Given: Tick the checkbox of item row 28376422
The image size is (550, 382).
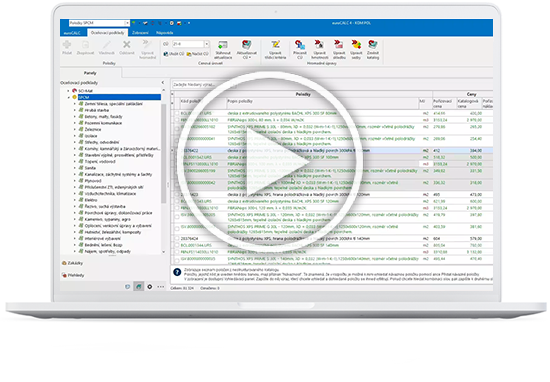Looking at the screenshot, I should [x=177, y=150].
